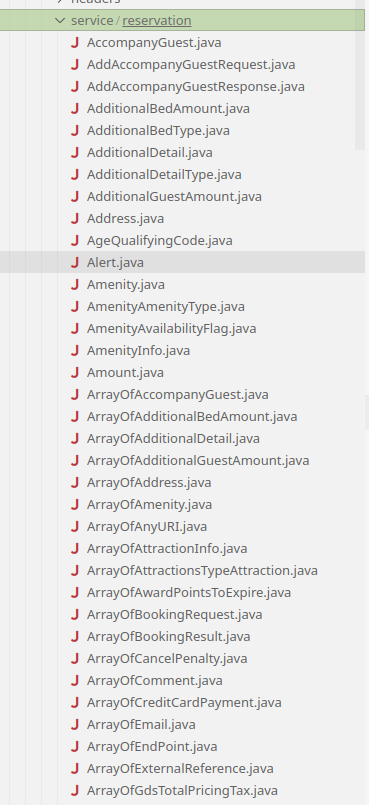Screen dimensions: 369x805
Task: Click Java icon of AmenityAmenityType.java
Action: tap(75, 307)
